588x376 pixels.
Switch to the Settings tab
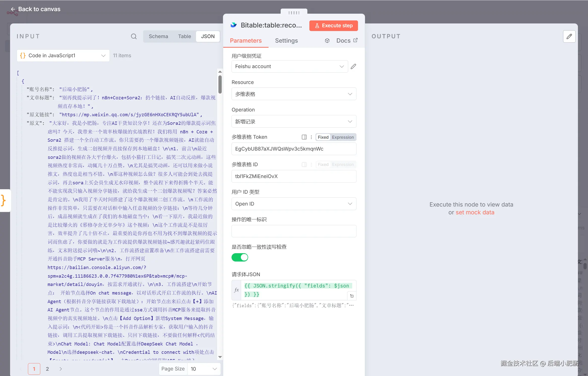[286, 41]
